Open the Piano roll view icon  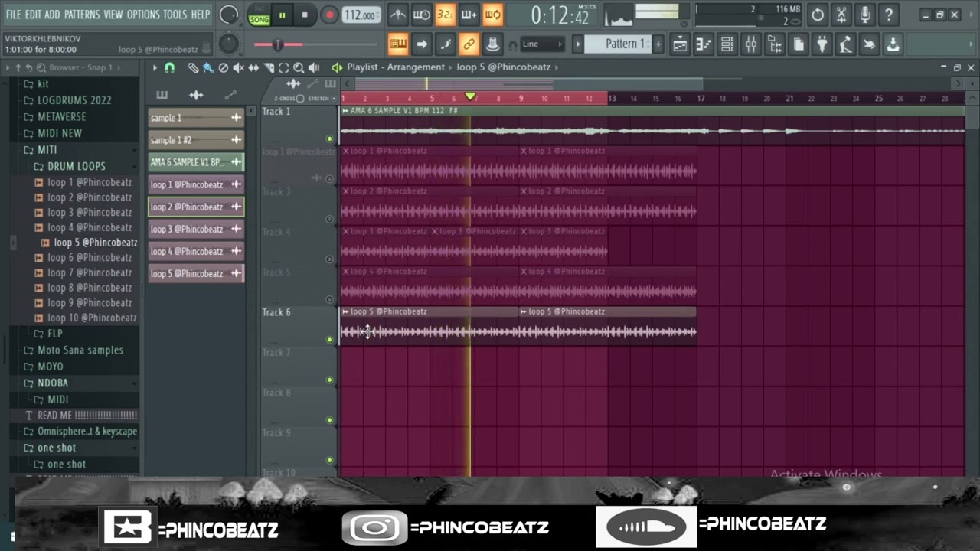(x=704, y=44)
